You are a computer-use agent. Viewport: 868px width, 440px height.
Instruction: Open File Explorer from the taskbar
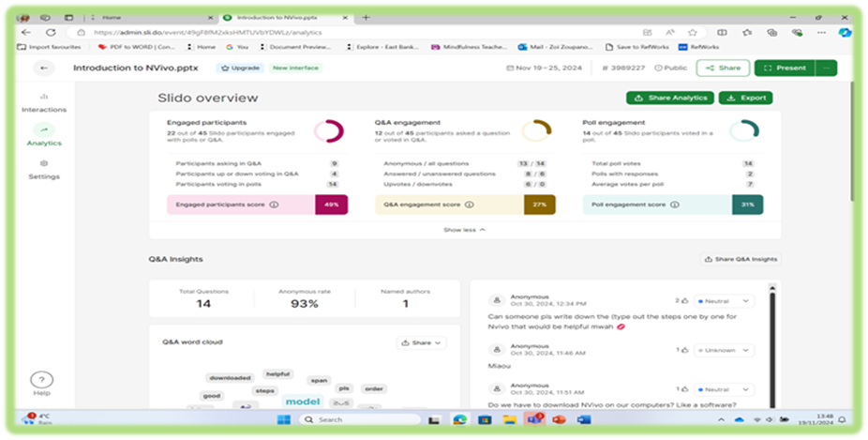[x=509, y=419]
